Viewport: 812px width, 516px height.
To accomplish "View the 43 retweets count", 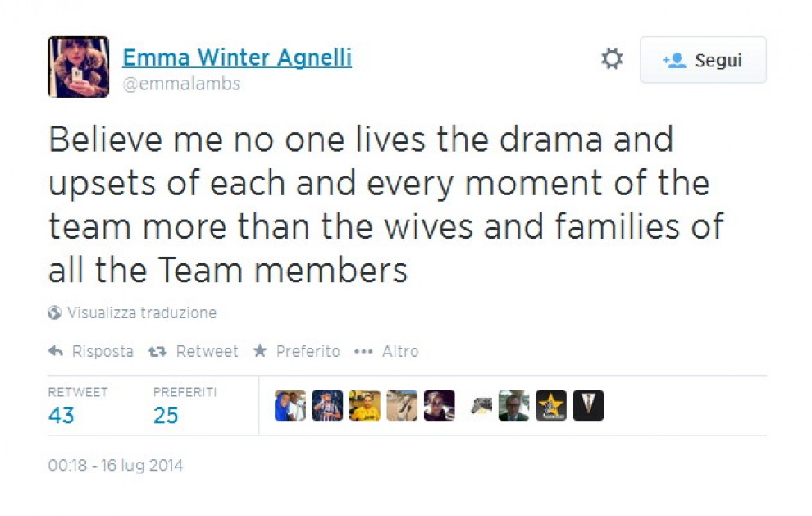I will [62, 415].
